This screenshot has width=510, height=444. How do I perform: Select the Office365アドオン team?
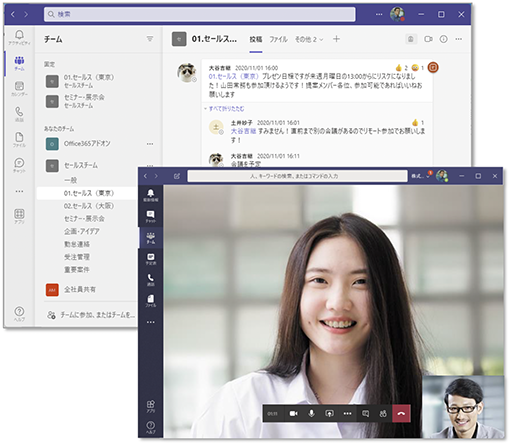87,144
